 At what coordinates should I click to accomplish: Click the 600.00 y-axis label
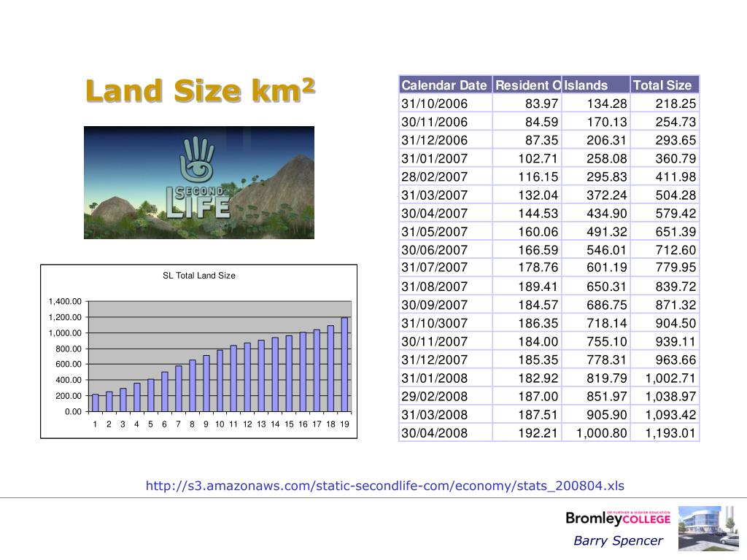pyautogui.click(x=69, y=365)
